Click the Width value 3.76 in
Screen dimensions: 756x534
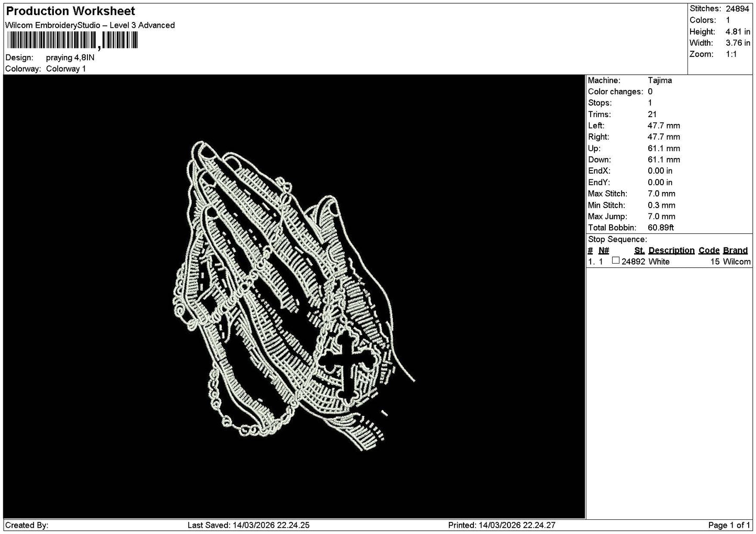pos(738,43)
